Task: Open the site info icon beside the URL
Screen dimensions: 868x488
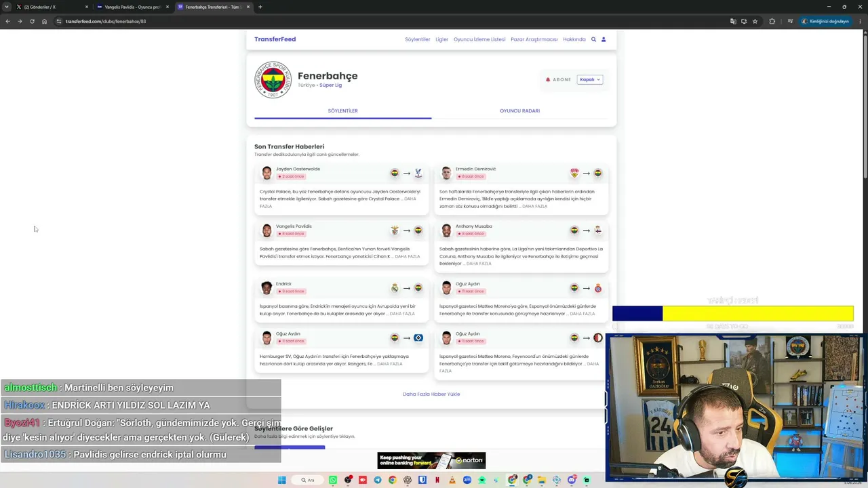Action: coord(59,21)
